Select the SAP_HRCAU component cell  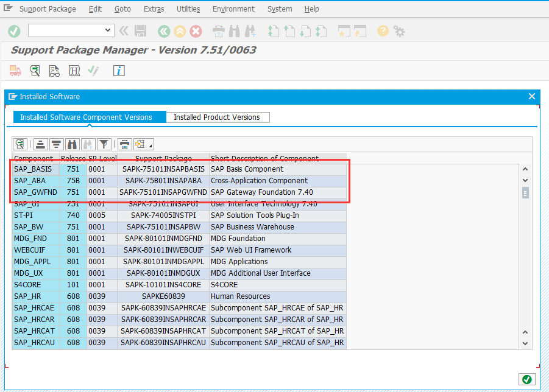[36, 342]
